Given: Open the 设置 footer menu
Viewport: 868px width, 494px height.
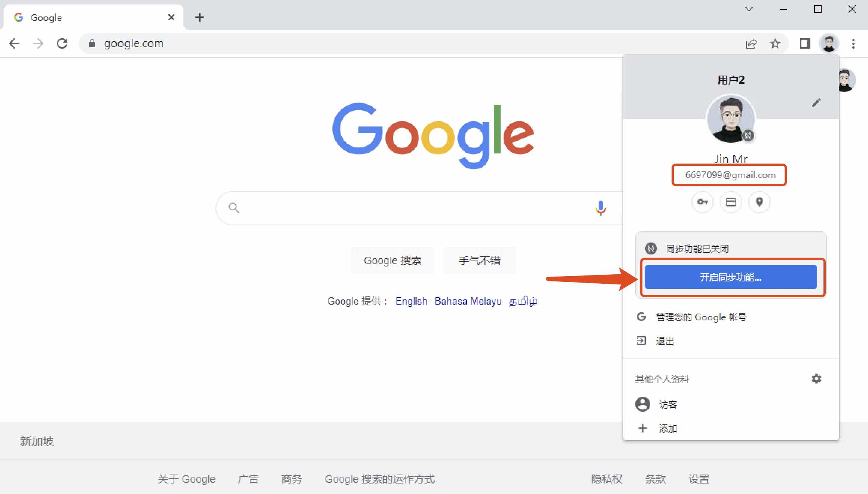Looking at the screenshot, I should (x=699, y=479).
